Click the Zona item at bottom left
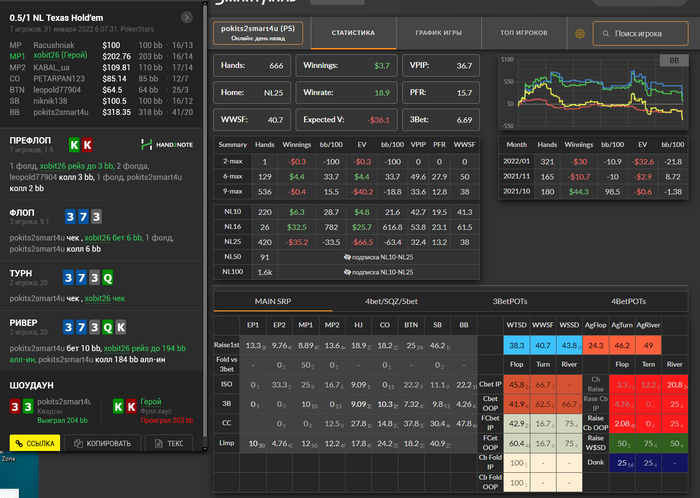Screen dimensions: 700x498 pos(9,459)
